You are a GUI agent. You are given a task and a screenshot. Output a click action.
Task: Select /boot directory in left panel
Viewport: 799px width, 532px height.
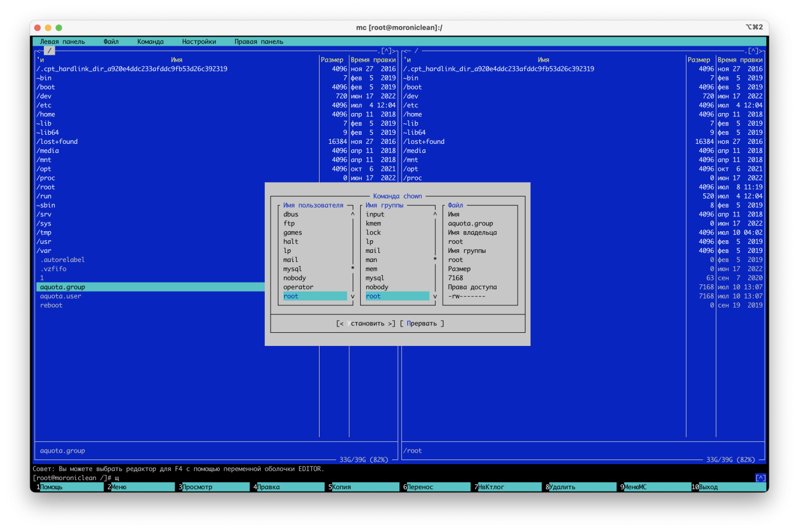point(46,87)
